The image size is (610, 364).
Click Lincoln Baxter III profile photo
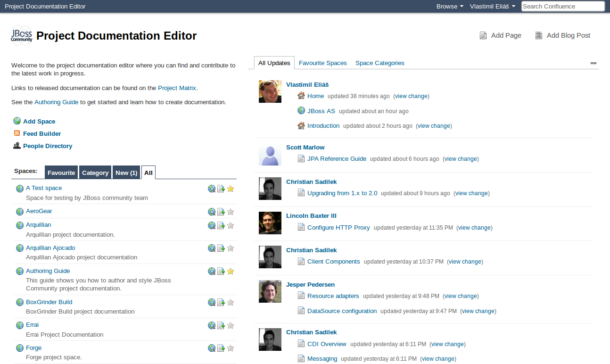[270, 223]
